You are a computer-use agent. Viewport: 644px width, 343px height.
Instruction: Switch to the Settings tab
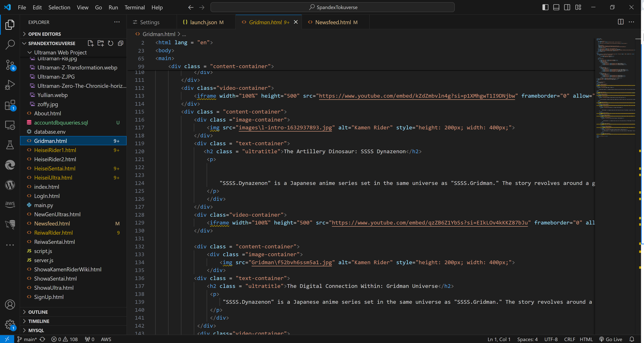coord(152,22)
